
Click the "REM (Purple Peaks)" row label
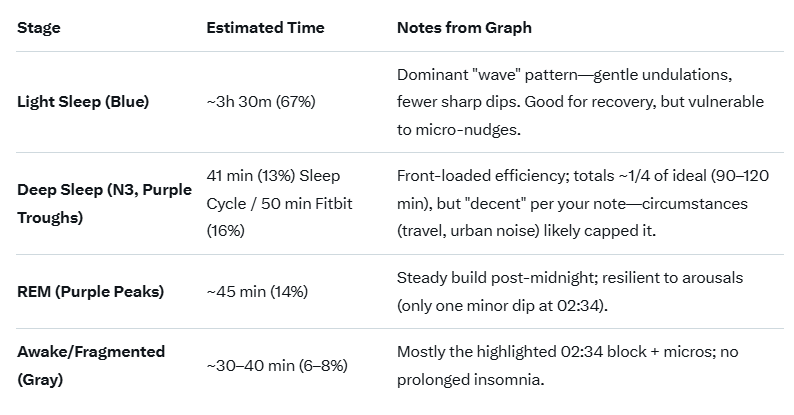tap(90, 292)
